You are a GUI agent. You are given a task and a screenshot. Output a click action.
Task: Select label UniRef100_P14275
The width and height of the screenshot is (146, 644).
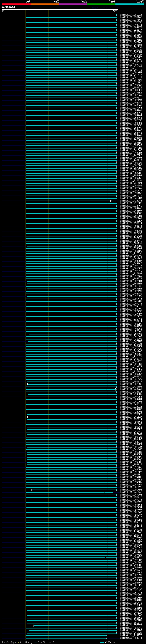click(131, 635)
